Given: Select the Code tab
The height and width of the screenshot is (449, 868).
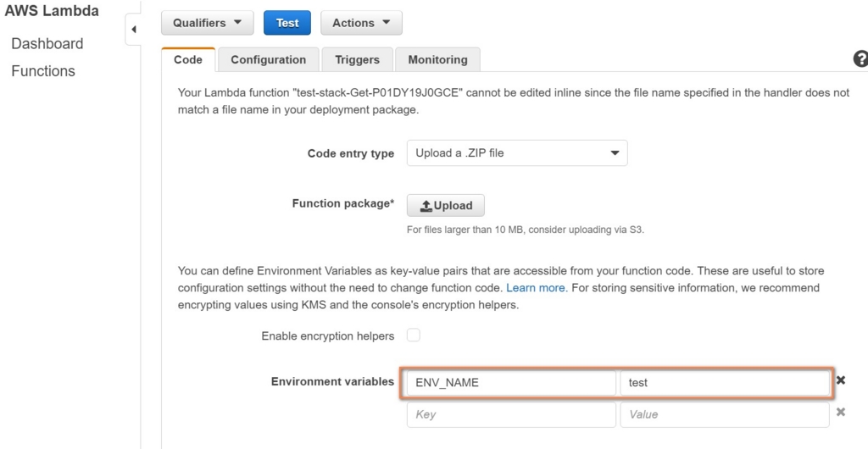Looking at the screenshot, I should (x=188, y=59).
